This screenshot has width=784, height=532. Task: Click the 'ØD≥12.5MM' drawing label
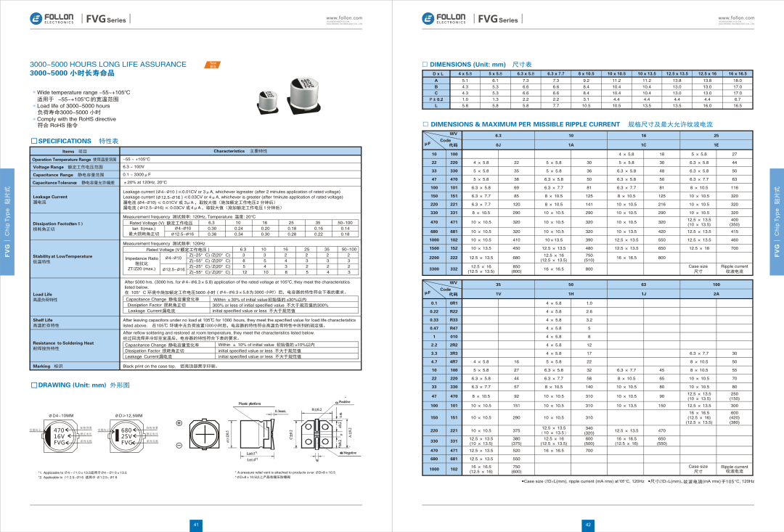click(128, 415)
